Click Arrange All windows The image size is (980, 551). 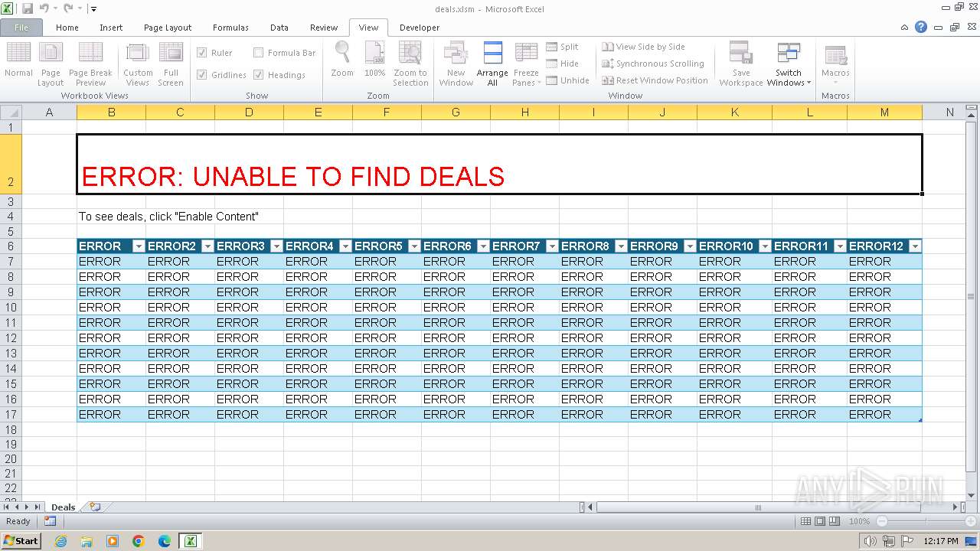[492, 62]
